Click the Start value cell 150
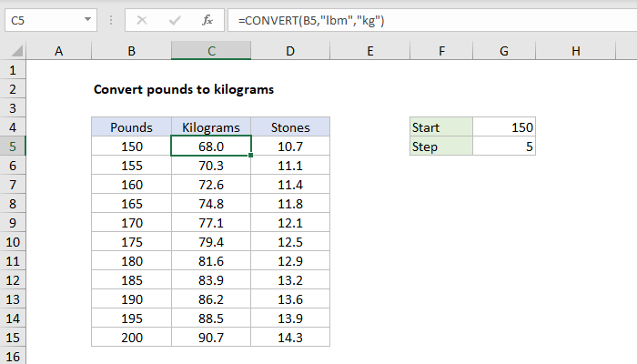 coord(503,127)
